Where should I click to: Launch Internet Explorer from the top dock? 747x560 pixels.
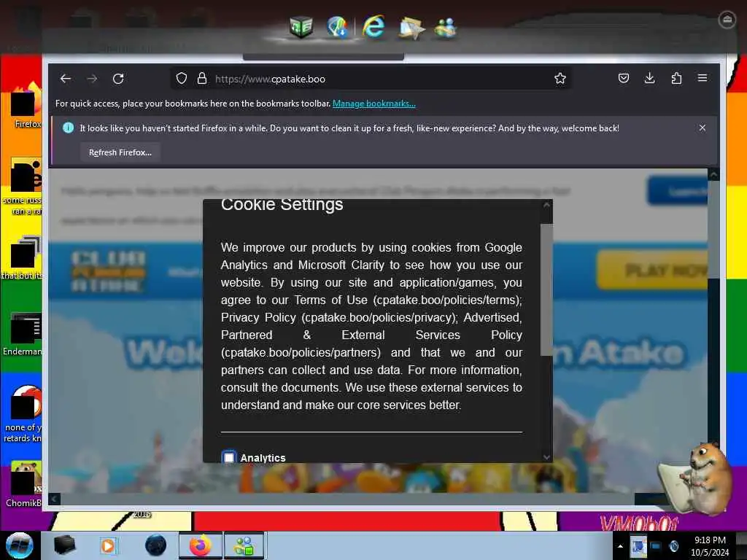373,26
